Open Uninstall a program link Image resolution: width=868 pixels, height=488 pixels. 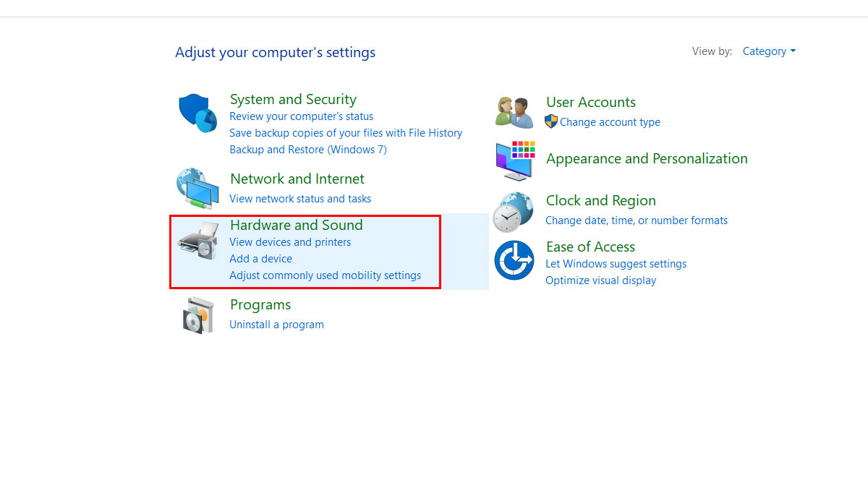pyautogui.click(x=276, y=325)
